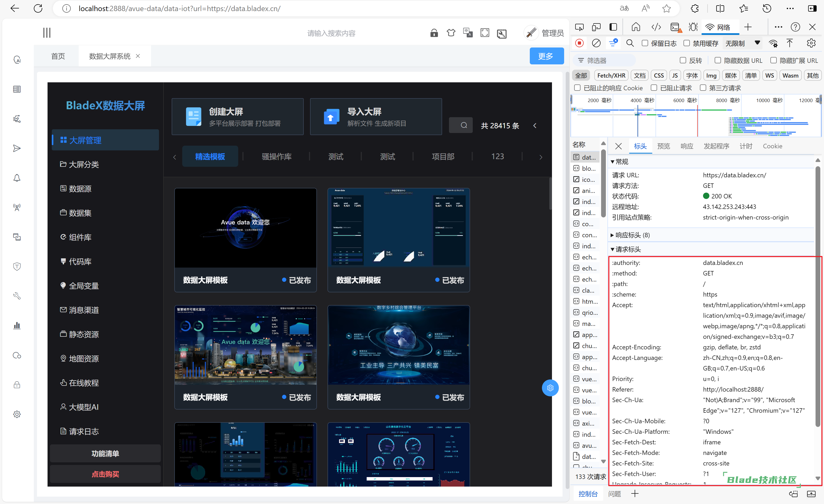Image resolution: width=824 pixels, height=504 pixels.
Task: Click the language translate icon in header
Action: (467, 33)
